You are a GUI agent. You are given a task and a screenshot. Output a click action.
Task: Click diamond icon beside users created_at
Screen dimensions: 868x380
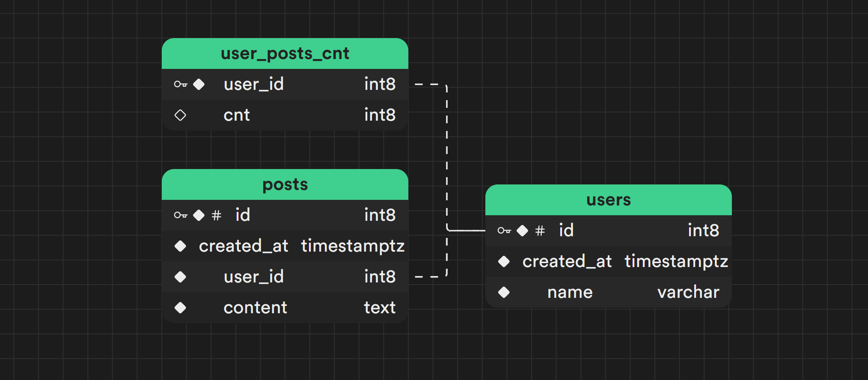pyautogui.click(x=504, y=261)
